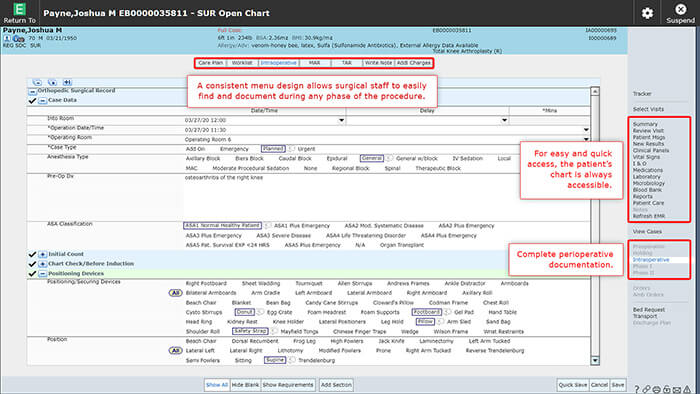Viewport: 700px width, 394px height.
Task: Select Emergency case type
Action: [234, 149]
